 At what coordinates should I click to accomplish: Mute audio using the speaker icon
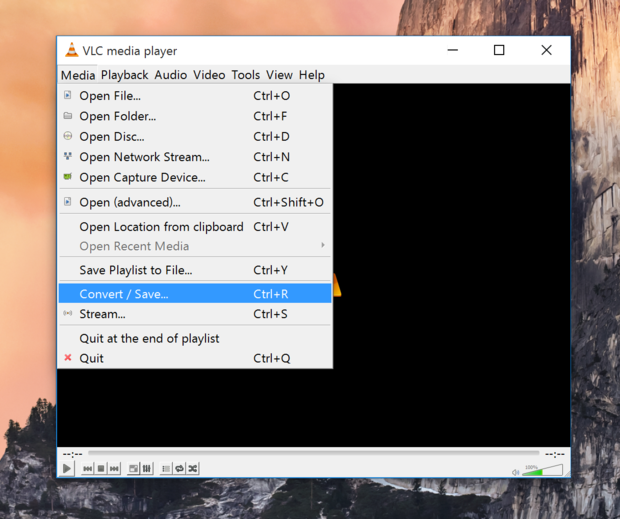[x=515, y=472]
